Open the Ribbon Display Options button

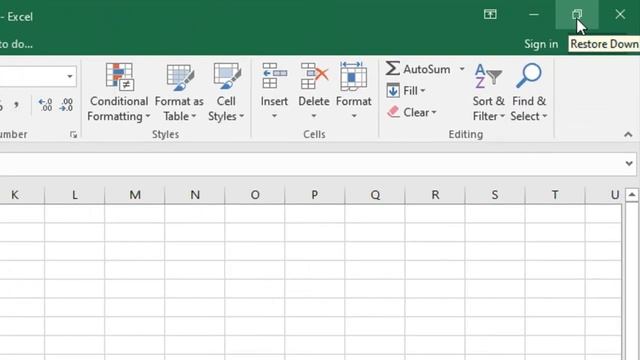click(490, 15)
